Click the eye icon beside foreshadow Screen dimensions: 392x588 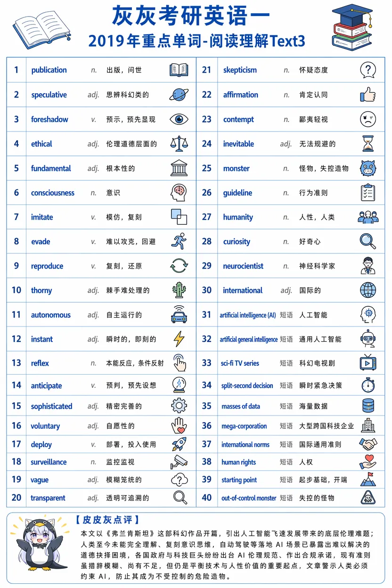[179, 119]
